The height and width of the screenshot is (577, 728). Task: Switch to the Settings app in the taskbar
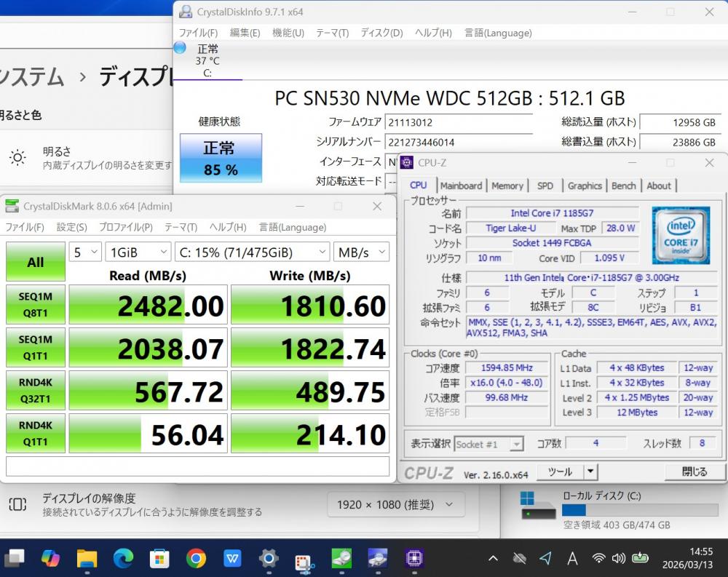(269, 558)
